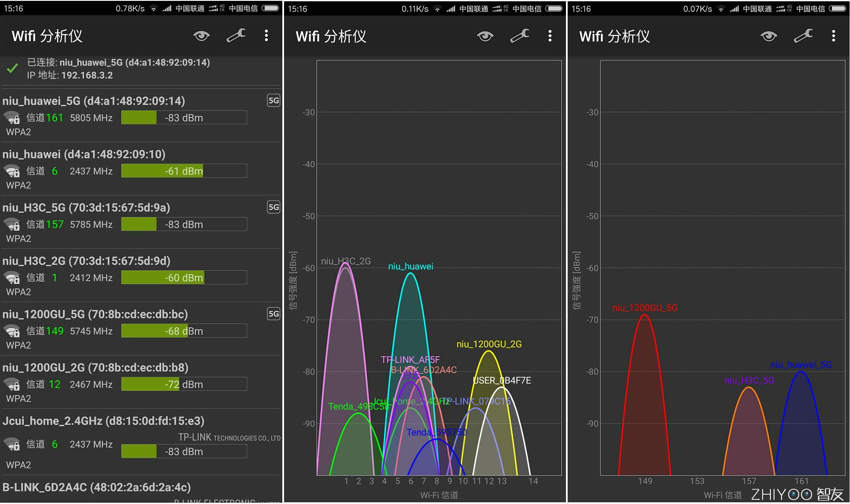Select niu_1200GU_5G (70:8b:cd:ec:db:bc) network title
The image size is (850, 504).
(95, 314)
